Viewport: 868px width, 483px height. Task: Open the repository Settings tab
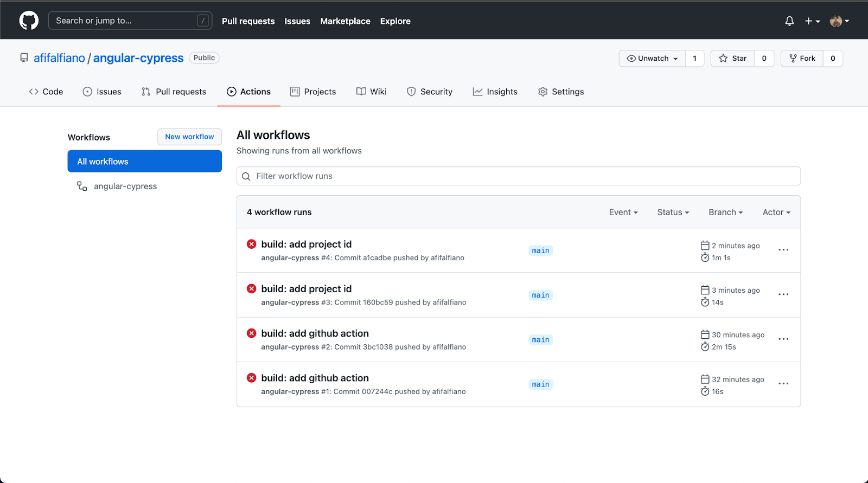click(561, 92)
